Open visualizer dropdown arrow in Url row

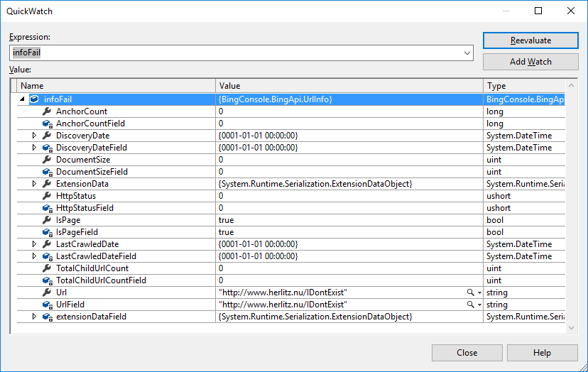point(479,292)
